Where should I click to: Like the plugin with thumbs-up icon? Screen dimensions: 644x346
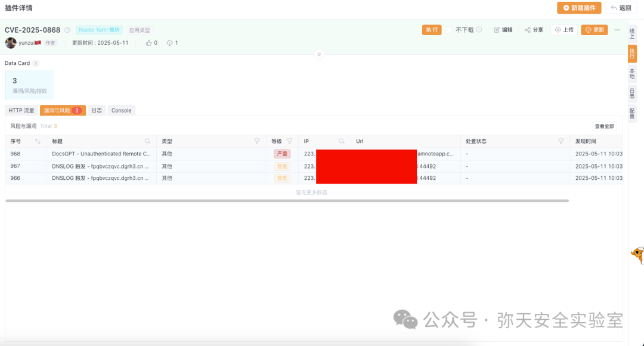tap(148, 43)
